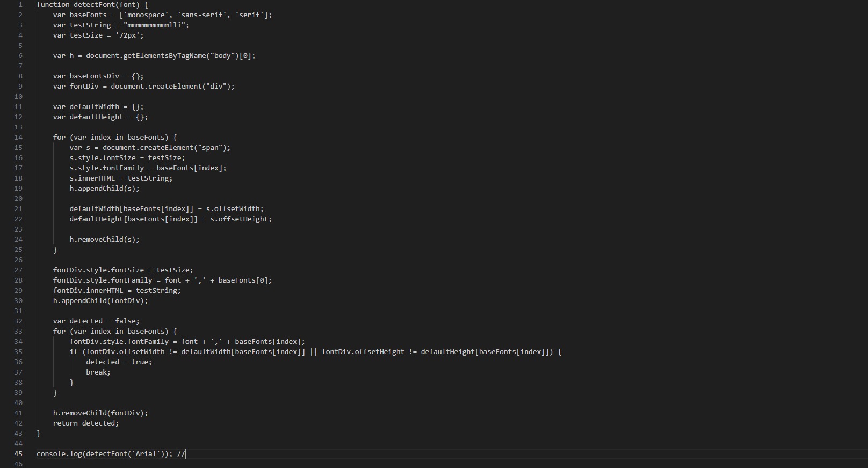Click line number 45 in the gutter

(18, 453)
